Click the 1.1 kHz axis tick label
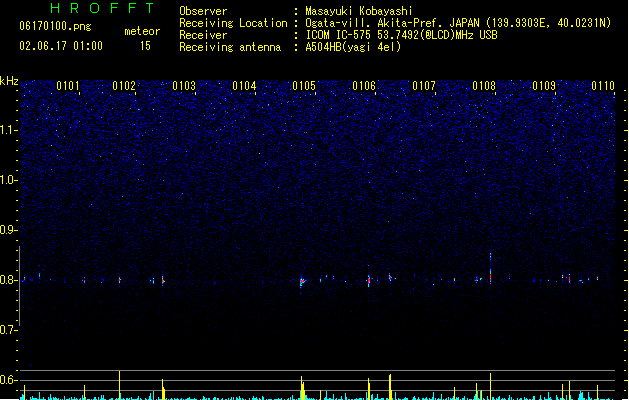The width and height of the screenshot is (629, 400). pyautogui.click(x=8, y=130)
